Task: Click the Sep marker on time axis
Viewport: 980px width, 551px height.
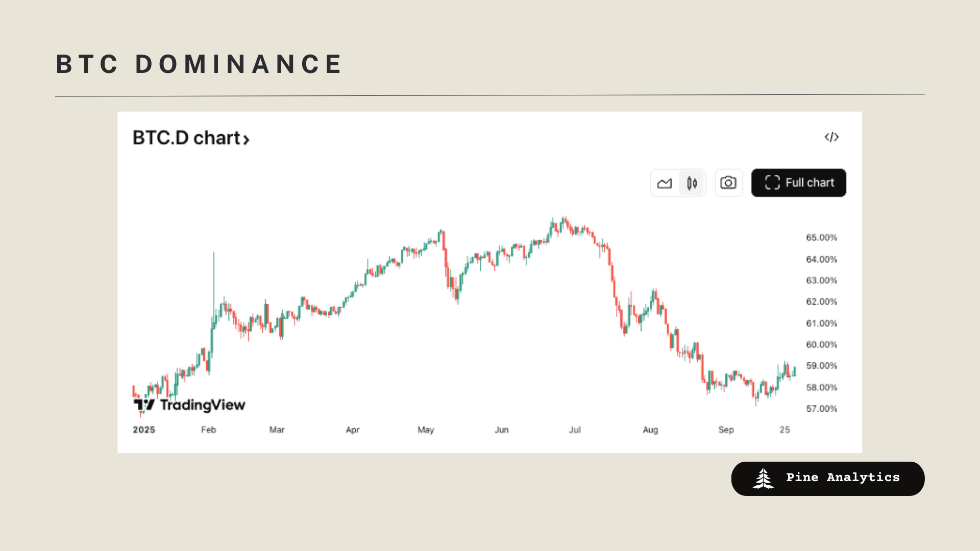Action: tap(726, 430)
